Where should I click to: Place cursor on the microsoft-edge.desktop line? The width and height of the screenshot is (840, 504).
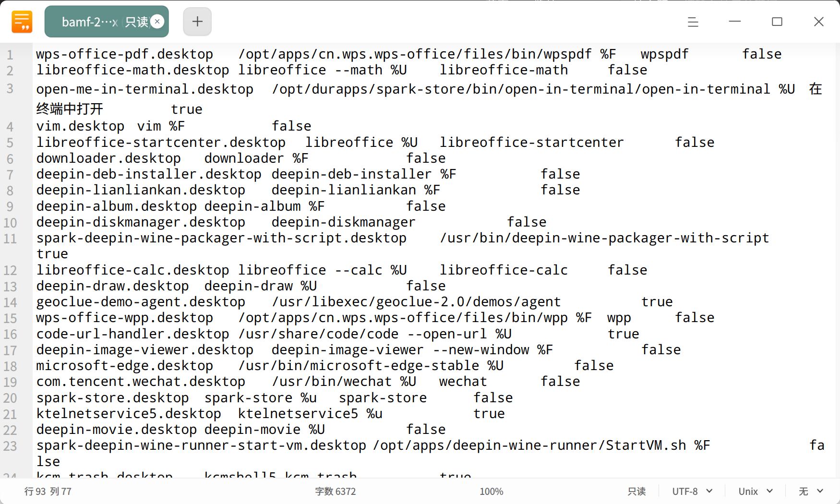(324, 366)
